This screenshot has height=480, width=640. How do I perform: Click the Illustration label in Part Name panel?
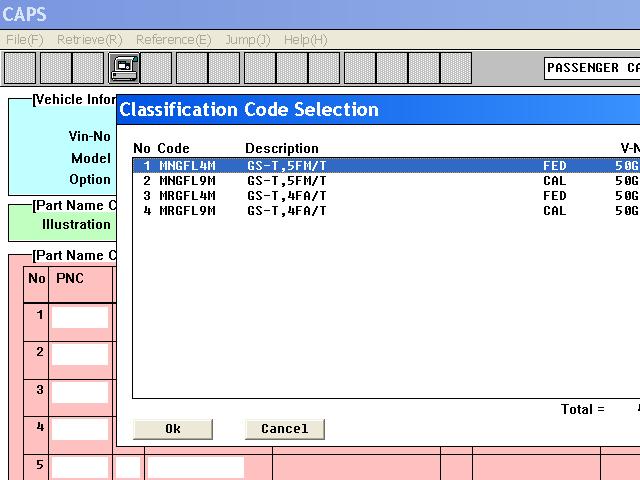[76, 224]
